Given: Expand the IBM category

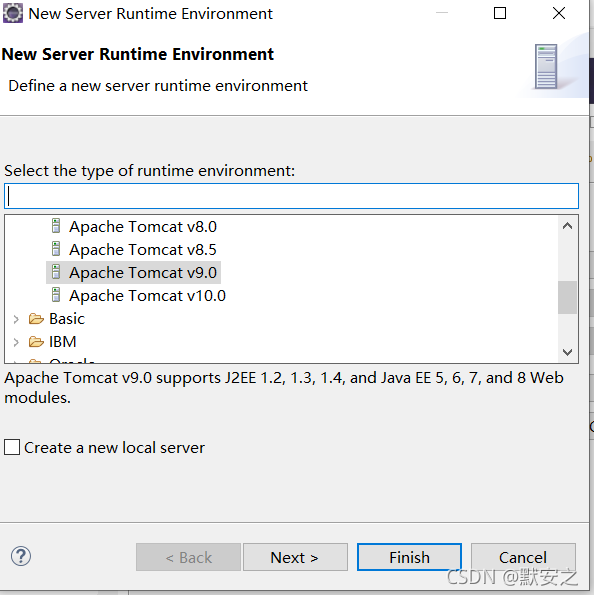Looking at the screenshot, I should (16, 342).
